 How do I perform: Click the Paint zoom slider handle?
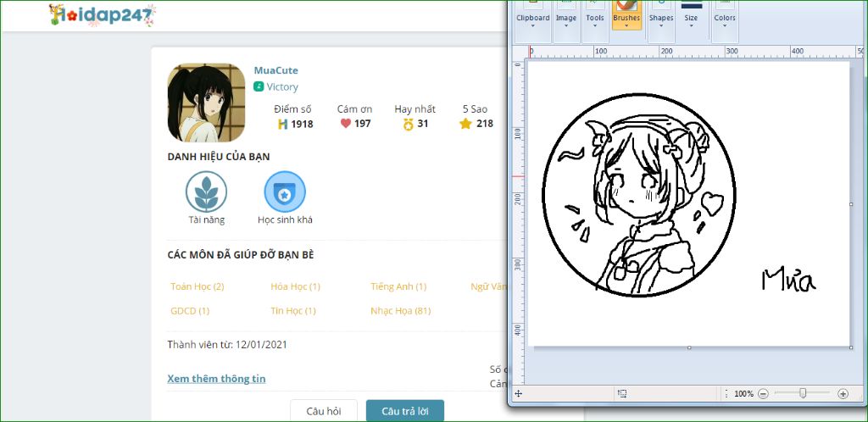[803, 393]
